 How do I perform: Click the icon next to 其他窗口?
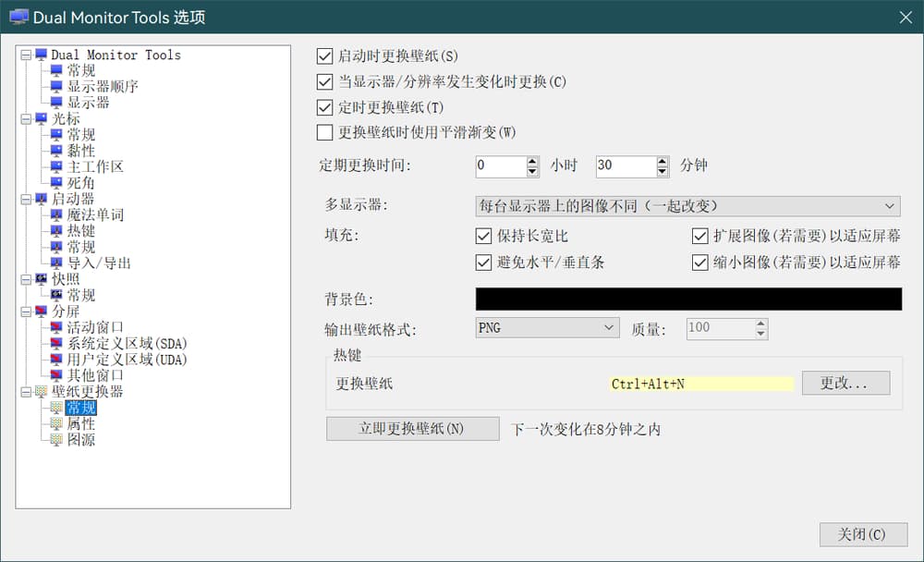56,375
